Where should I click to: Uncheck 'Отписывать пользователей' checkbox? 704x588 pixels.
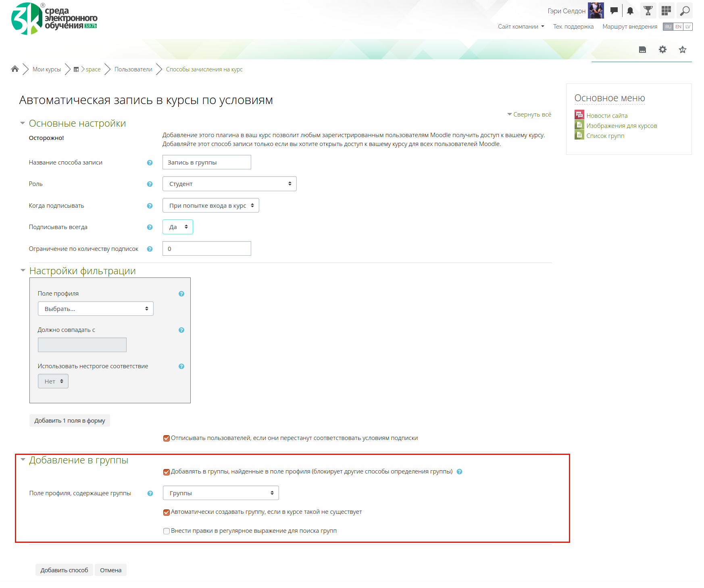[x=166, y=438]
